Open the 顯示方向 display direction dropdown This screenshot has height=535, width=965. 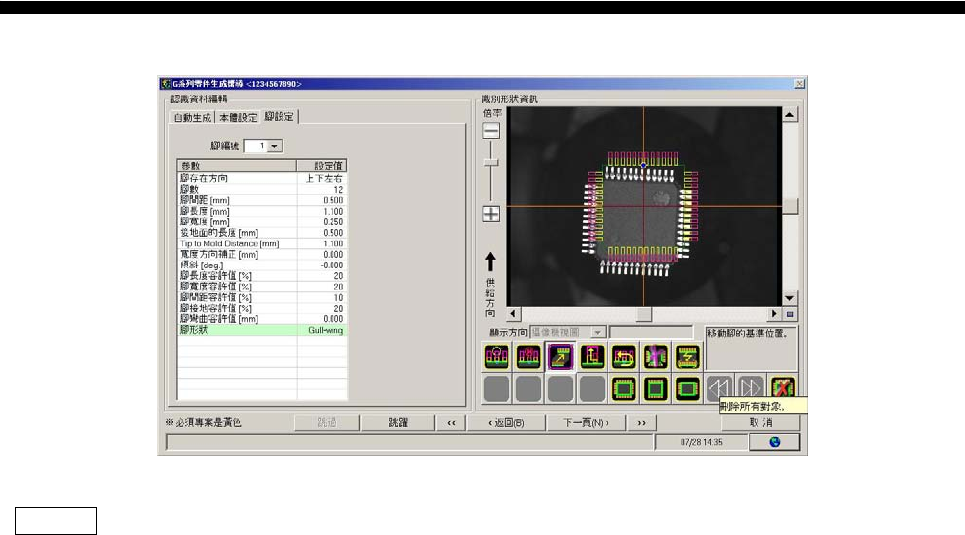(x=599, y=332)
